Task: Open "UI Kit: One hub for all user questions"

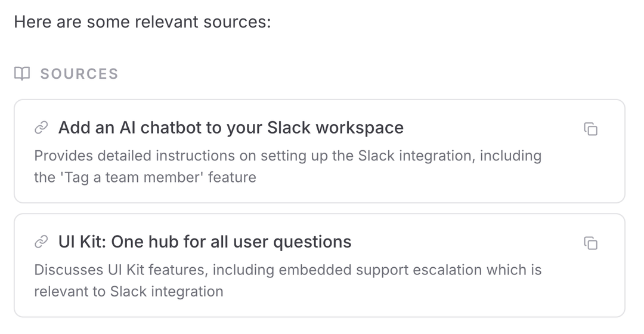Action: pyautogui.click(x=205, y=242)
